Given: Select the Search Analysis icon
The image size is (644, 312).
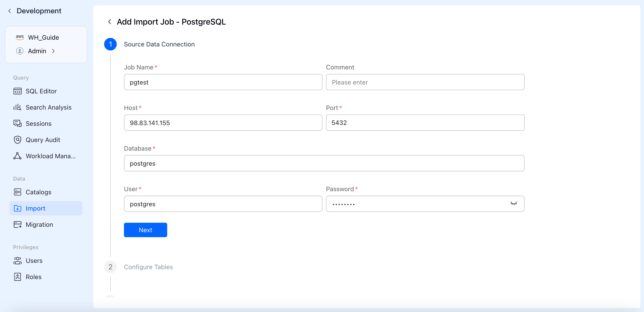Looking at the screenshot, I should point(17,107).
